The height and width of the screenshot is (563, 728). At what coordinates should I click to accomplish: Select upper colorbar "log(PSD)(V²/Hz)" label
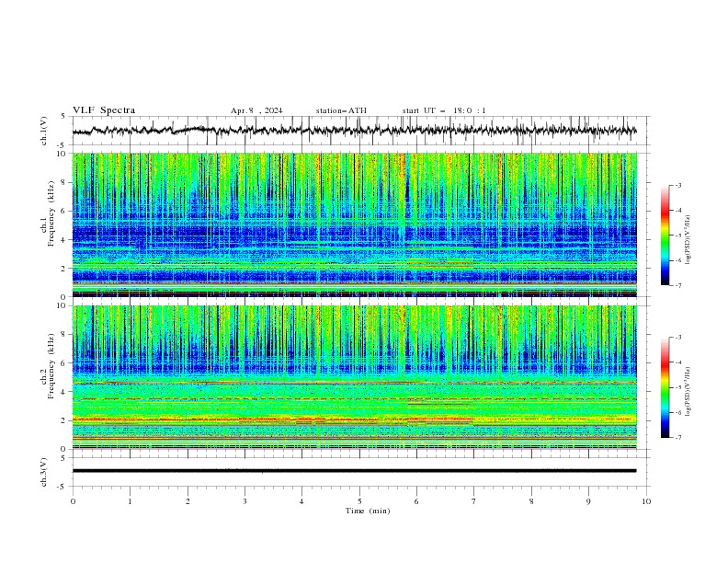point(688,240)
